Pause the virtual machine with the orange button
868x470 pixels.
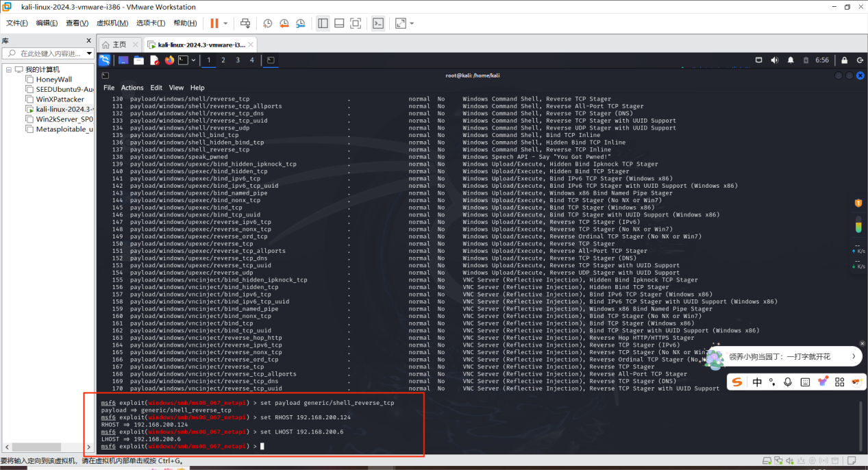[214, 23]
